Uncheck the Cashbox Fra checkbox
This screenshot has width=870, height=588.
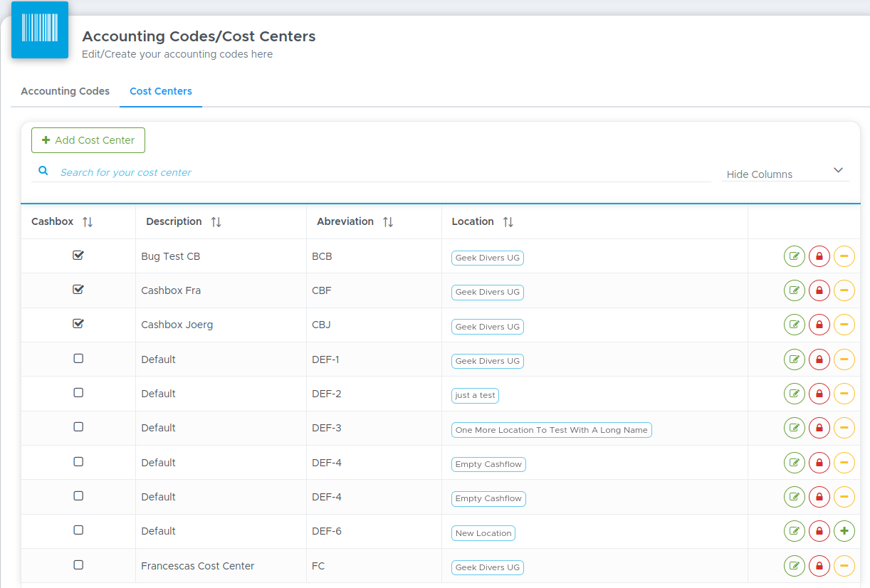pyautogui.click(x=78, y=290)
